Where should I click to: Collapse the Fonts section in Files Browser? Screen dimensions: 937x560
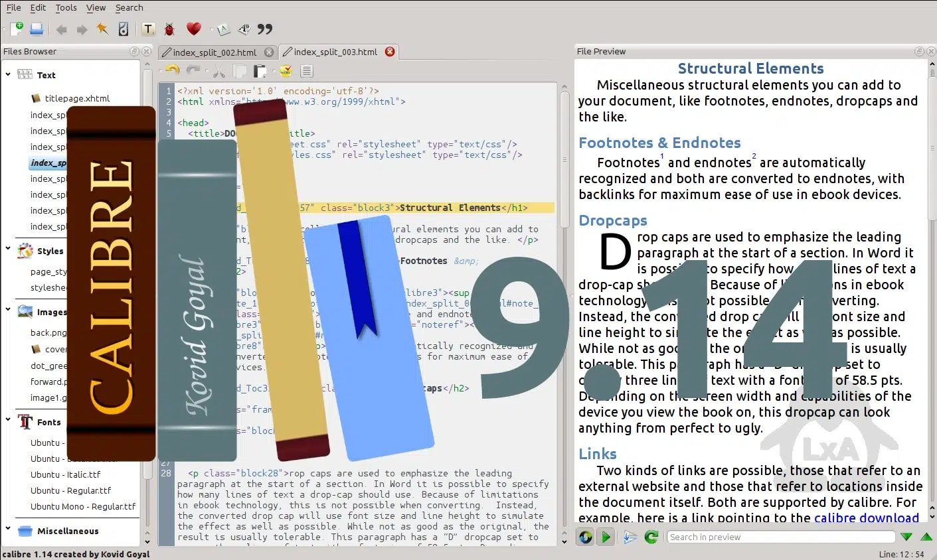(8, 420)
